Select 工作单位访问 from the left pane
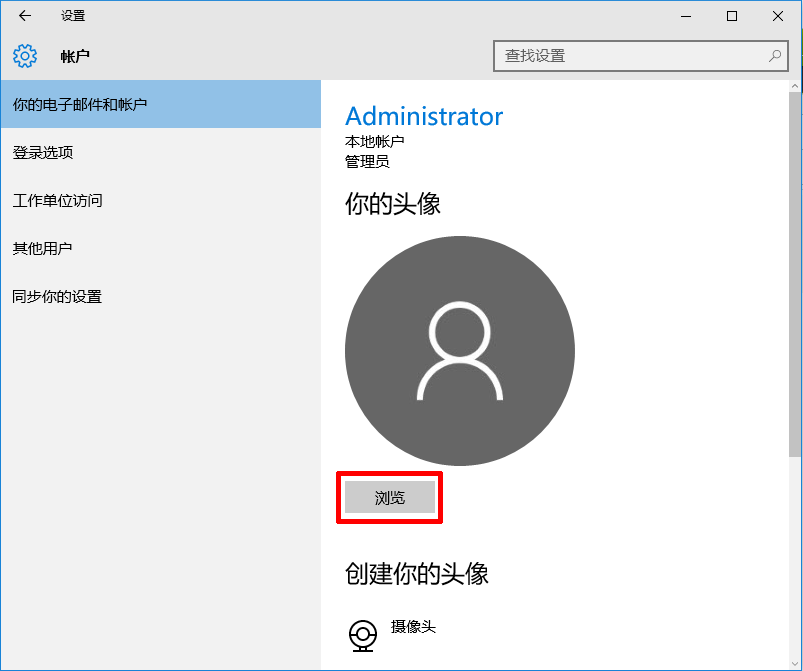The height and width of the screenshot is (671, 803). 59,200
